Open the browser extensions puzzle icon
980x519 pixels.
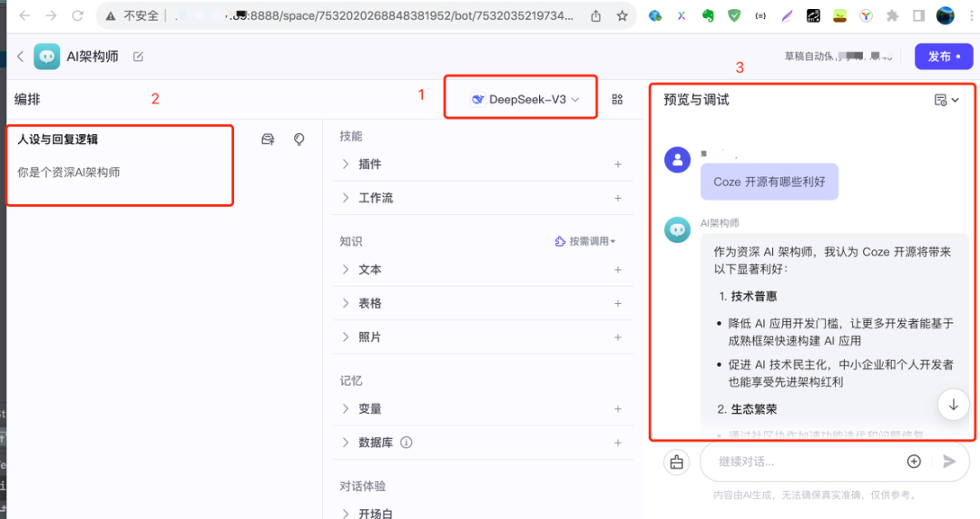[x=893, y=15]
